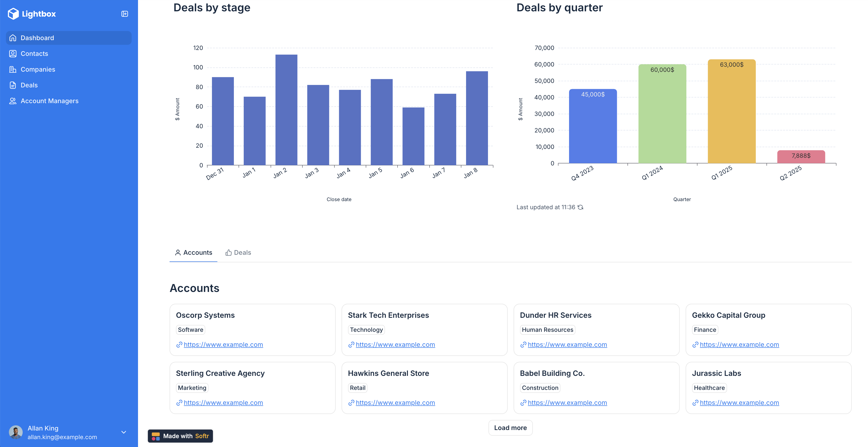Image resolution: width=868 pixels, height=447 pixels.
Task: Click Allan King's avatar picture
Action: pyautogui.click(x=16, y=432)
